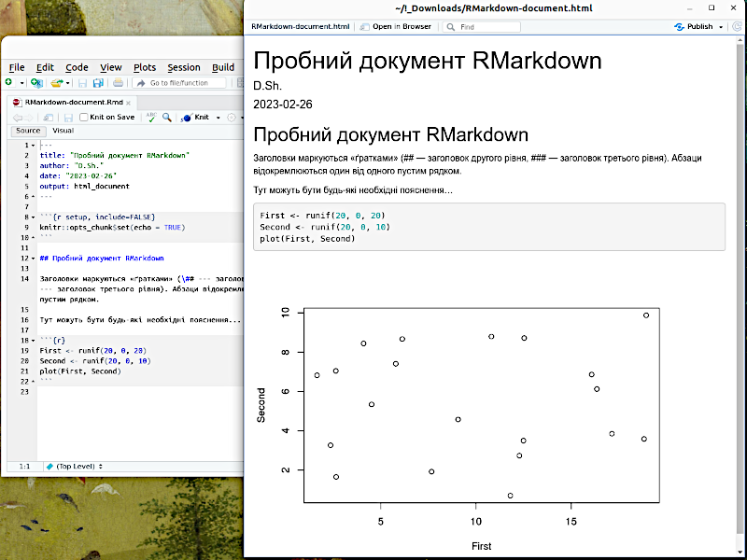The image size is (747, 560).
Task: Open the Code menu
Action: (77, 67)
